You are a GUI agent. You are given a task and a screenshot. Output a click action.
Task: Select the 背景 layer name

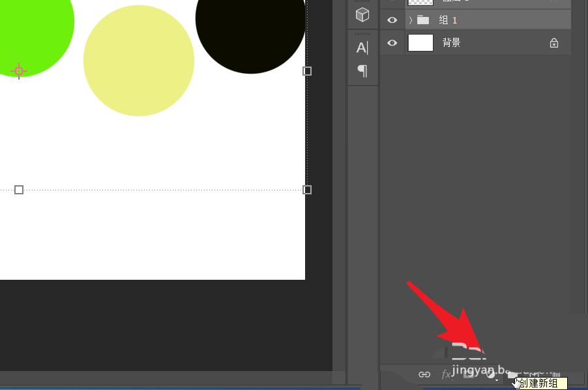(x=451, y=43)
